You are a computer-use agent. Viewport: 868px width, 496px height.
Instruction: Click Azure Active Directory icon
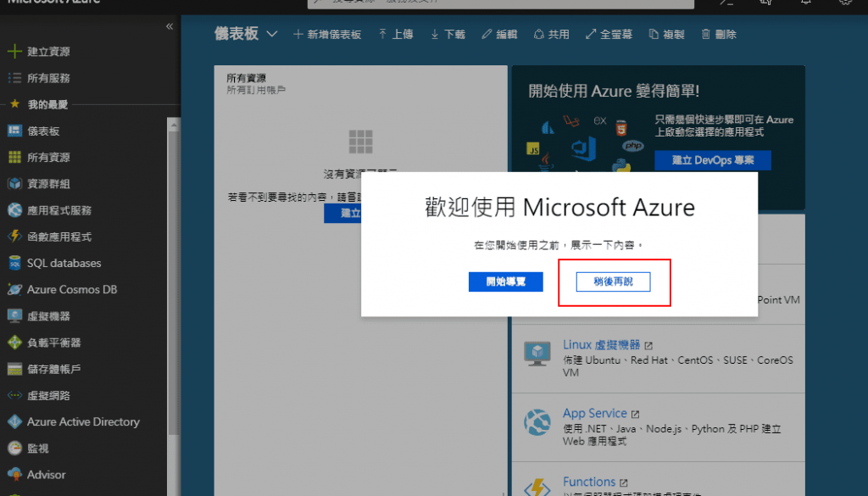14,422
